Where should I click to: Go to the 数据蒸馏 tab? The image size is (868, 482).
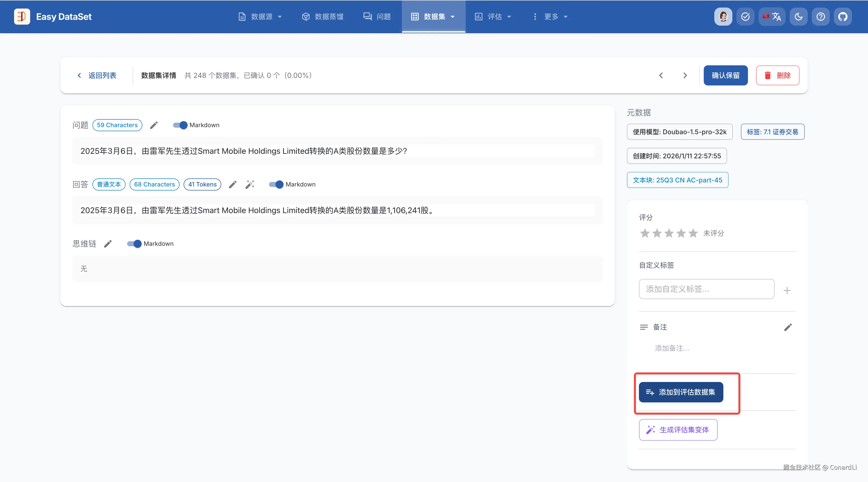322,17
